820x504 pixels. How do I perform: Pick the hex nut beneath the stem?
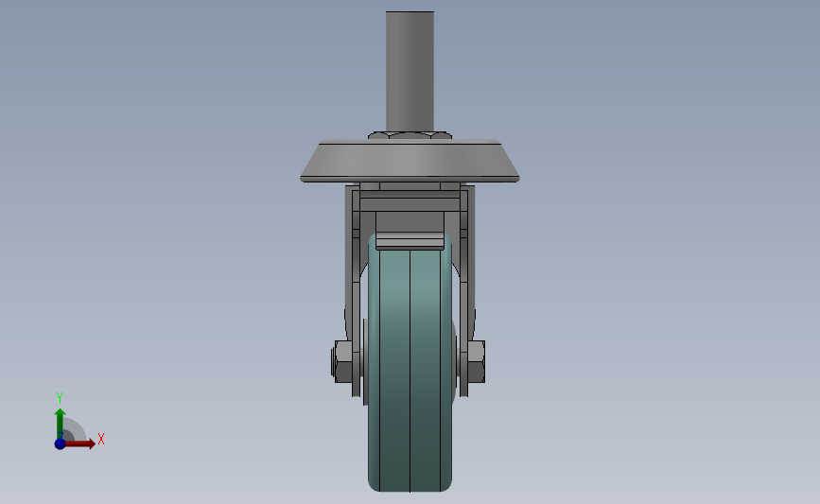point(410,135)
